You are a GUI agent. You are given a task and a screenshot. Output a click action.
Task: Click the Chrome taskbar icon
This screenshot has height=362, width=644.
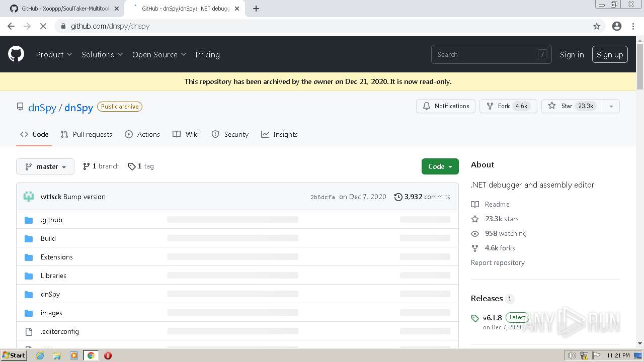point(91,355)
